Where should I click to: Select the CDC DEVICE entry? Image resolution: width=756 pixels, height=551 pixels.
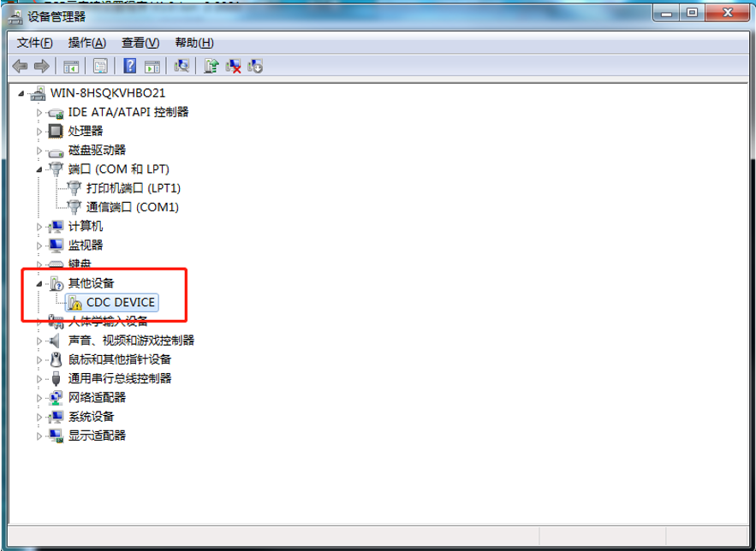(121, 302)
